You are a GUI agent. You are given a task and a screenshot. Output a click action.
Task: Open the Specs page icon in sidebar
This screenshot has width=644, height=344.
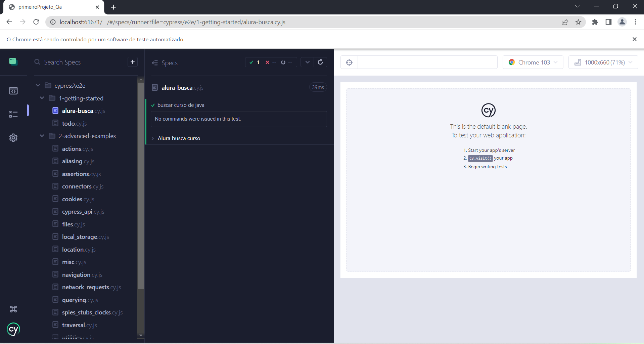click(13, 91)
